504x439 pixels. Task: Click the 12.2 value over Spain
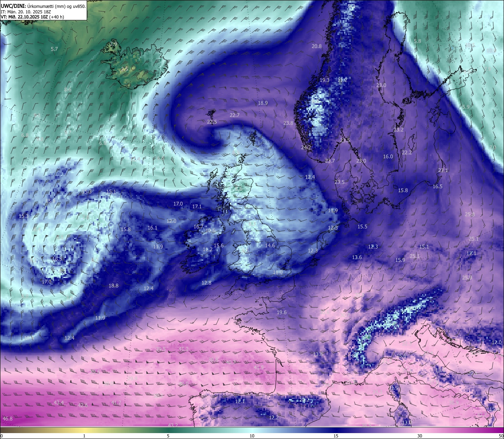[274, 417]
